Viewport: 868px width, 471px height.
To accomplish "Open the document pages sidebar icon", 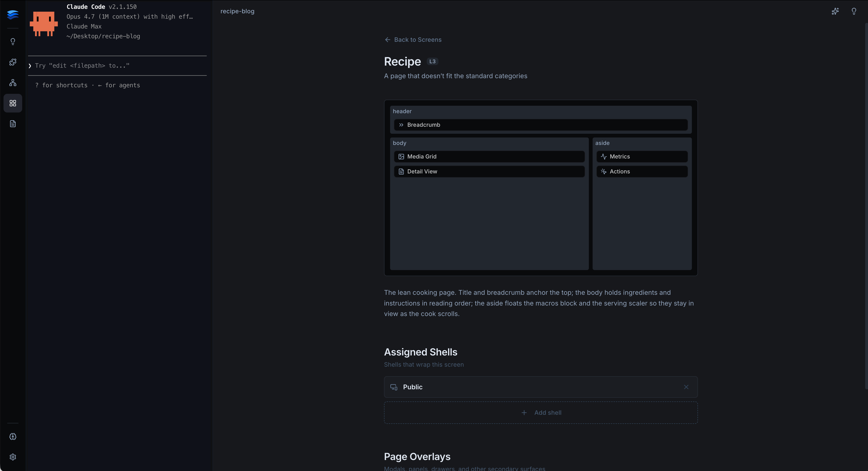I will (x=13, y=123).
